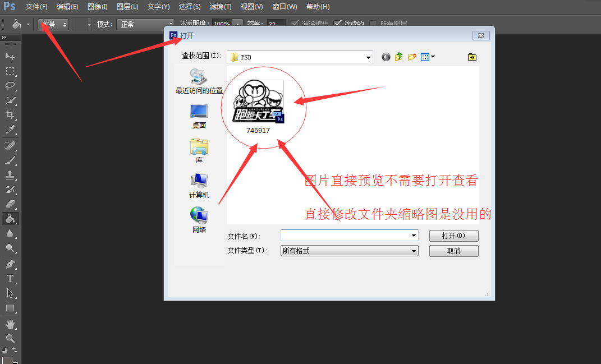
Task: Create a new folder in dialog
Action: pos(412,57)
